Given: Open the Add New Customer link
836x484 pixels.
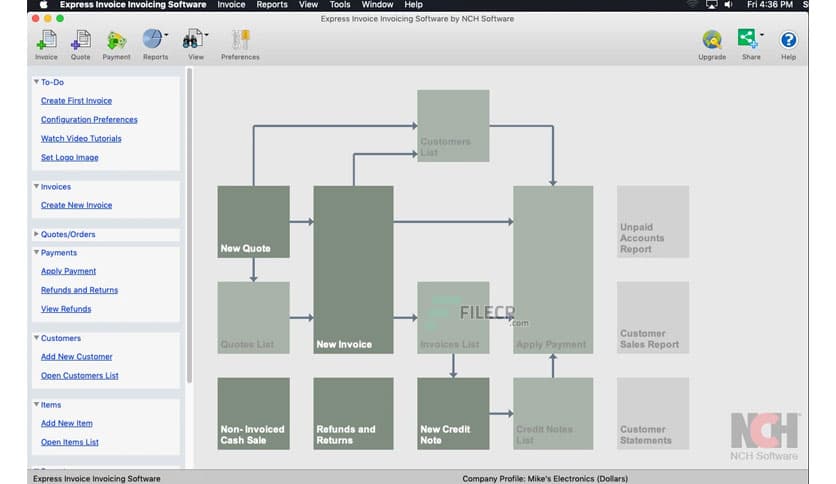Looking at the screenshot, I should tap(76, 357).
